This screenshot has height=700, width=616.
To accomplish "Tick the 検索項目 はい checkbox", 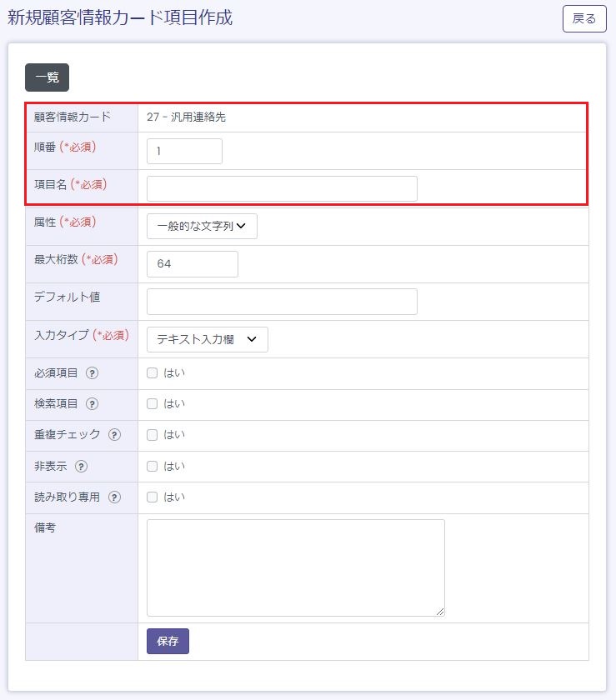I will pos(153,404).
